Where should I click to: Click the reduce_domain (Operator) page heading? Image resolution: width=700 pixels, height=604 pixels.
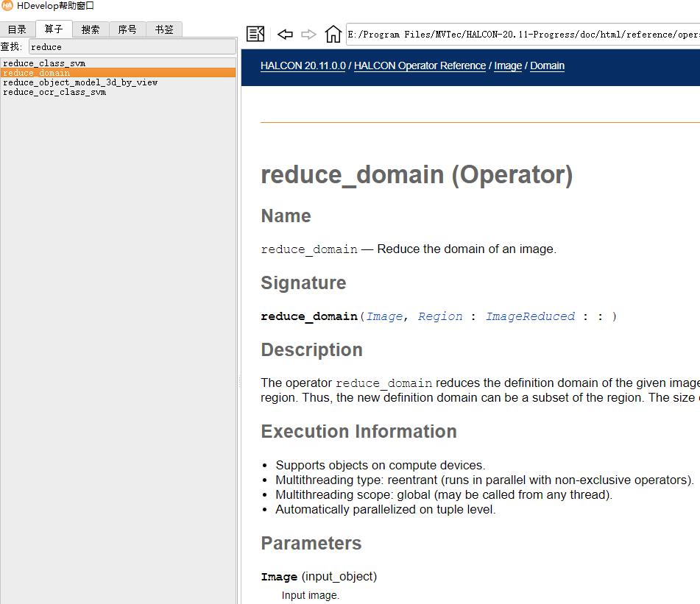point(417,174)
